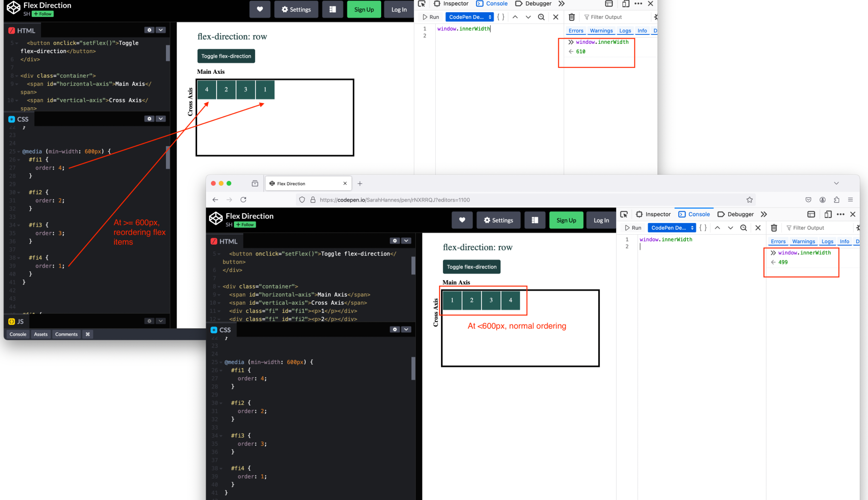868x500 pixels.
Task: Clear console output trash icon in top devtools
Action: 572,17
